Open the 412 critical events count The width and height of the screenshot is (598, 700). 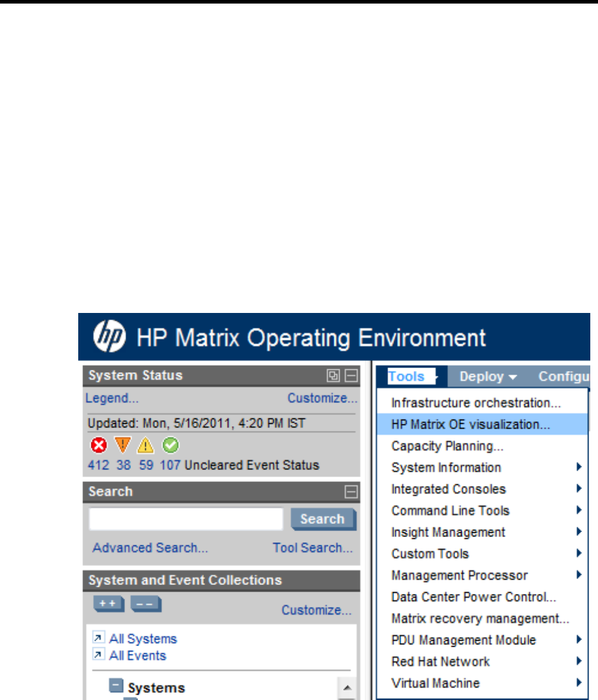[x=98, y=465]
